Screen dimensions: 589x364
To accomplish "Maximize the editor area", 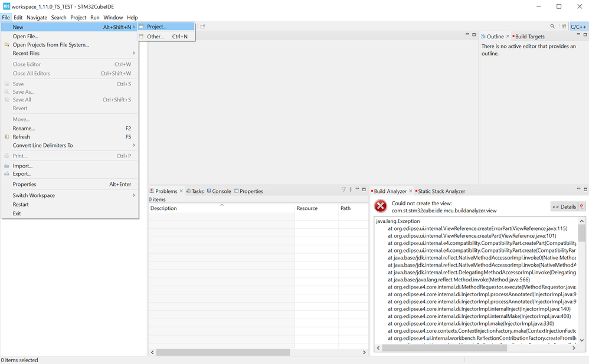I will 474,34.
